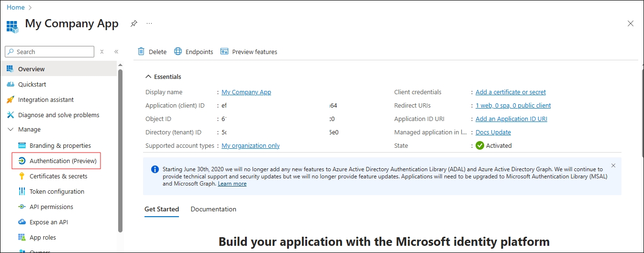
Task: Collapse the Essentials section
Action: coord(148,77)
